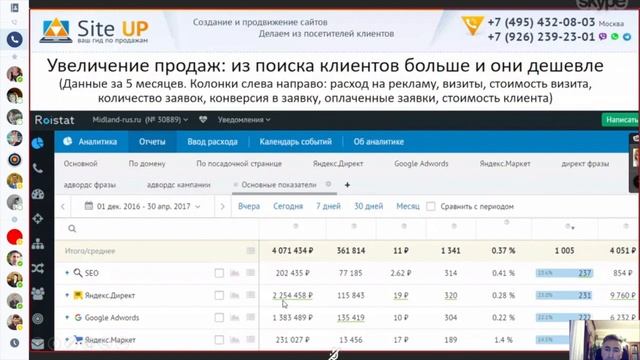Select Вчера quick period link

(249, 206)
